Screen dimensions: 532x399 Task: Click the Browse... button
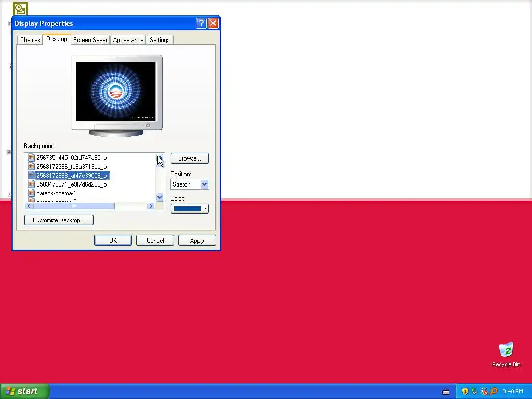(x=190, y=158)
